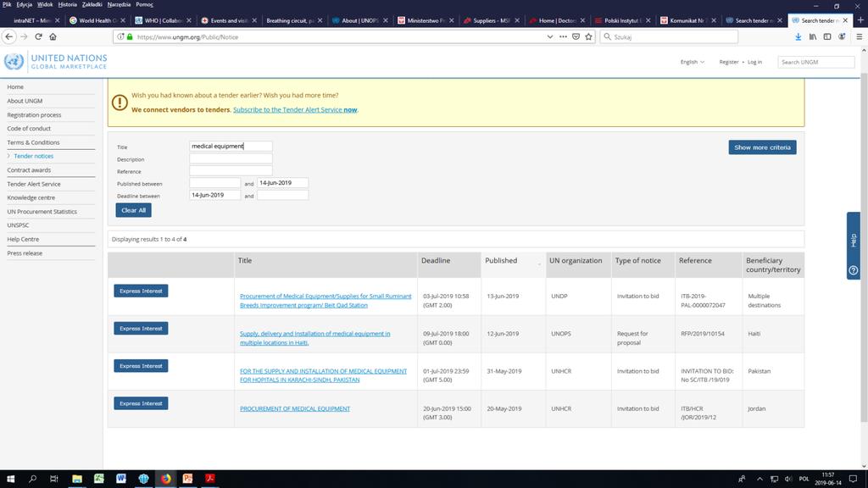Click the browser forward arrow
This screenshot has height=488, width=868.
coord(24,36)
